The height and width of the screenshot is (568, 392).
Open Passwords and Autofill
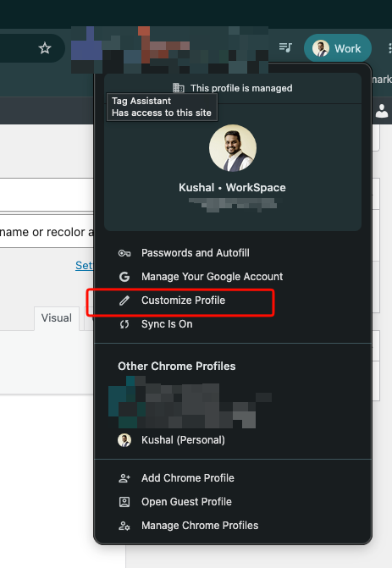pos(233,253)
